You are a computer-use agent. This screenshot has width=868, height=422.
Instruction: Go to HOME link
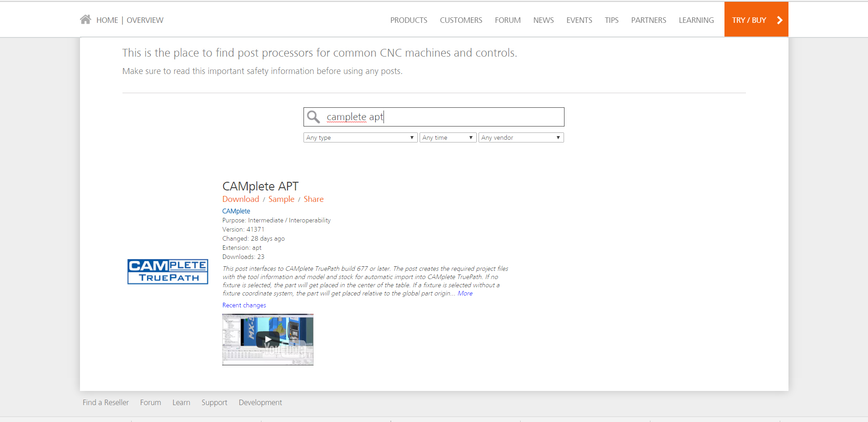pyautogui.click(x=107, y=20)
